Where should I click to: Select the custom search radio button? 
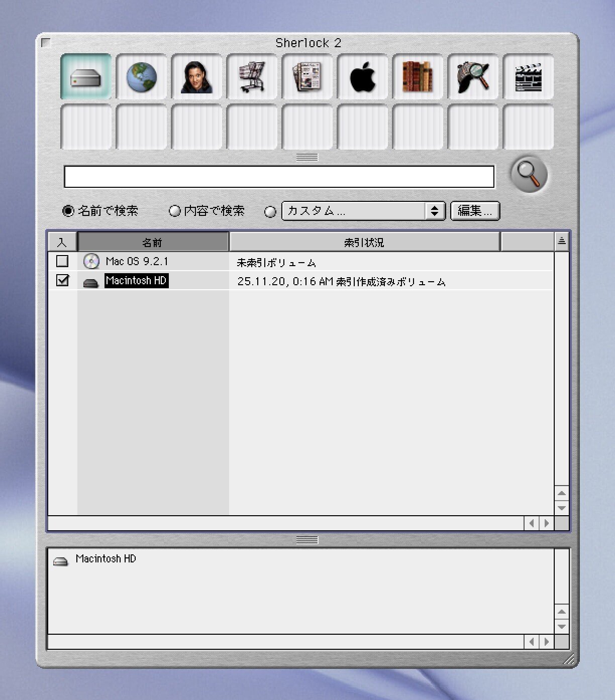pyautogui.click(x=270, y=212)
